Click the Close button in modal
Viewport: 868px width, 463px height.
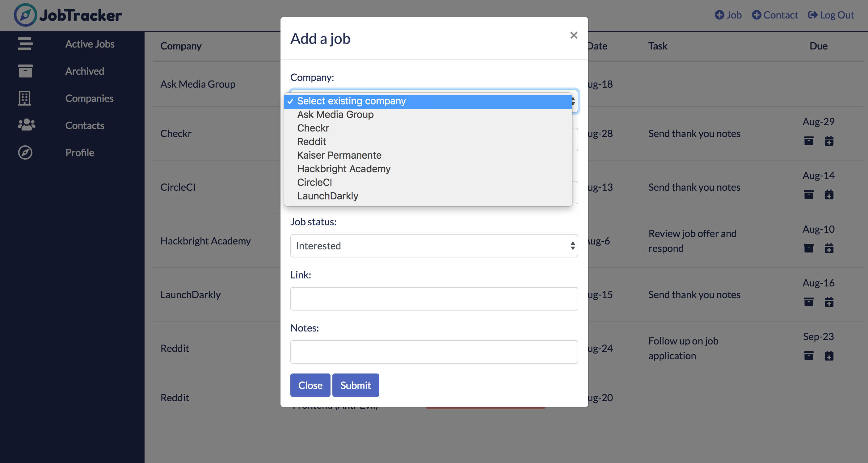click(310, 385)
